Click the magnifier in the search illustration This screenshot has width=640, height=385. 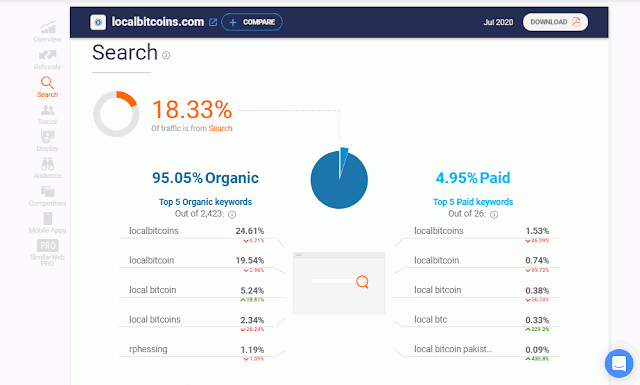tap(362, 282)
